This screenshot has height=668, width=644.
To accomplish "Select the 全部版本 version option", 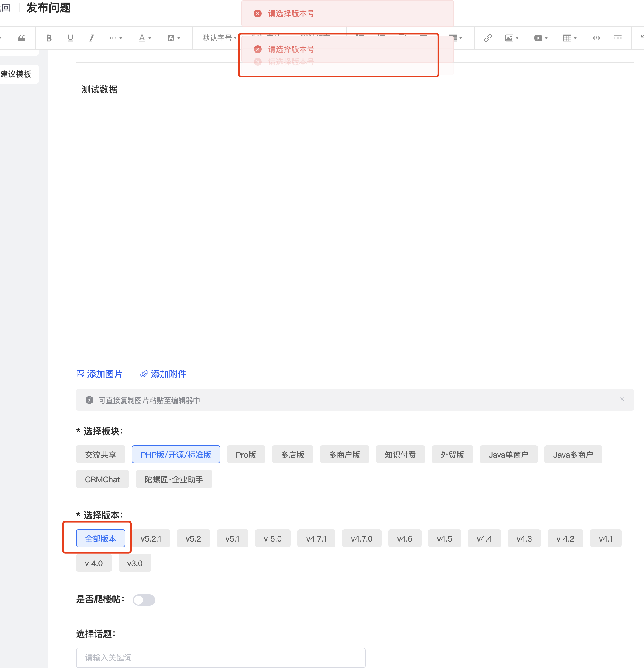I will [x=100, y=538].
